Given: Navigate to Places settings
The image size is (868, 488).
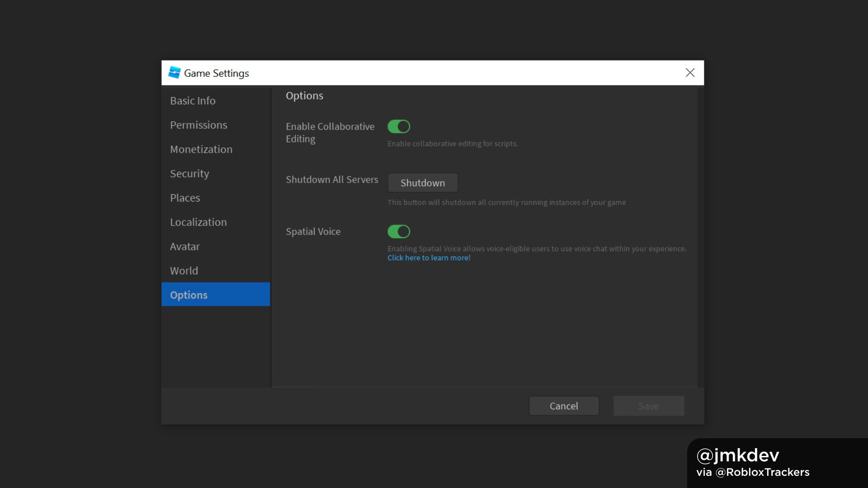Looking at the screenshot, I should coord(185,198).
